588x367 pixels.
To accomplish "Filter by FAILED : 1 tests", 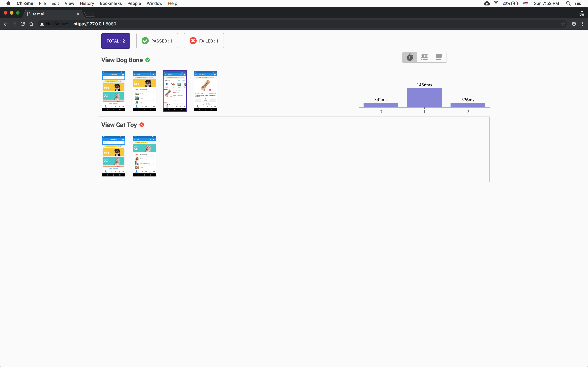I will [204, 41].
